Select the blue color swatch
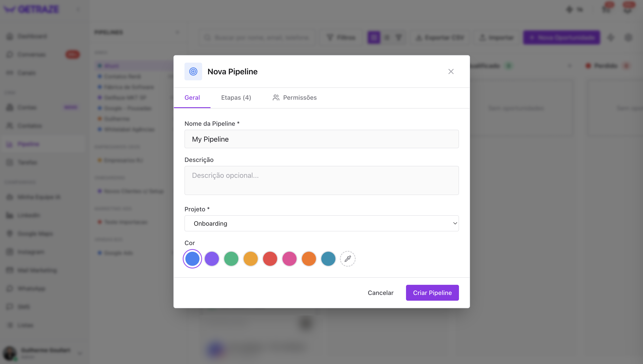Screen dimensions: 643x364 (192, 259)
